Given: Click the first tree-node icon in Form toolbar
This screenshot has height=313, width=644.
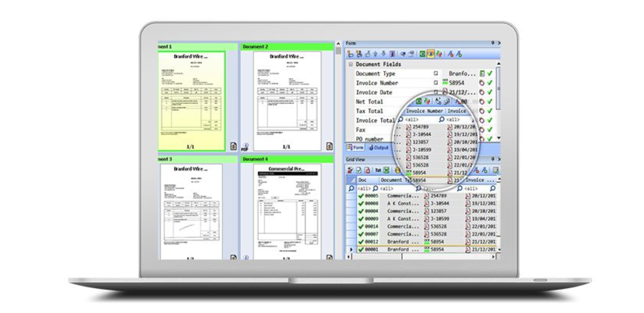Looking at the screenshot, I should click(x=350, y=54).
